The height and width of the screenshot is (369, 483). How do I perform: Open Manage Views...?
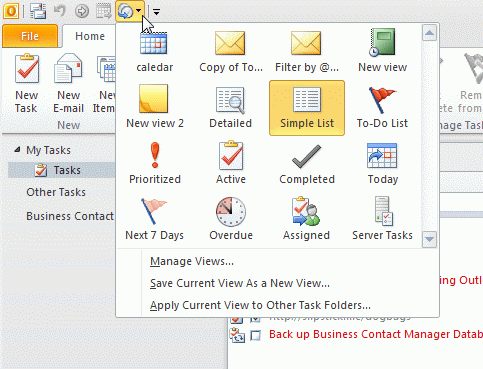click(x=192, y=261)
